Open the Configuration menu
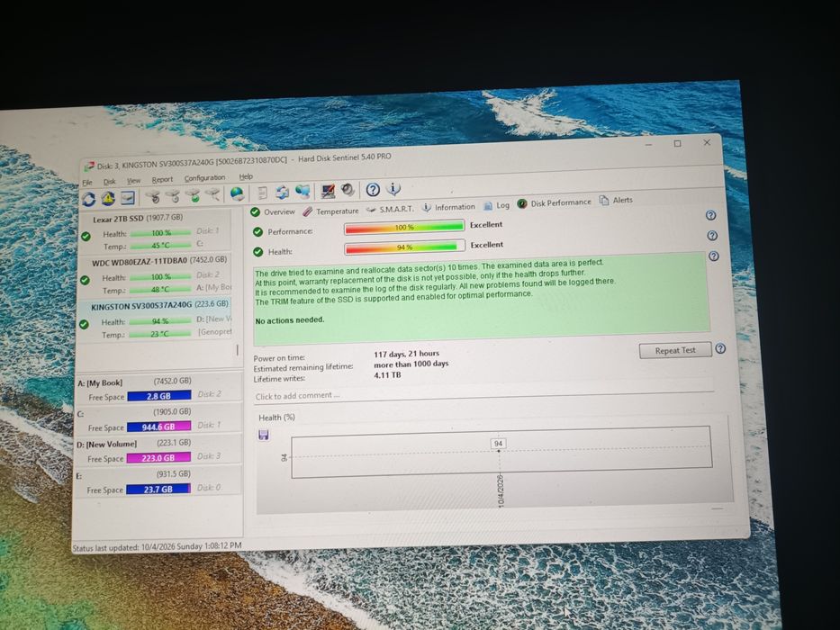This screenshot has height=630, width=840. pyautogui.click(x=204, y=178)
